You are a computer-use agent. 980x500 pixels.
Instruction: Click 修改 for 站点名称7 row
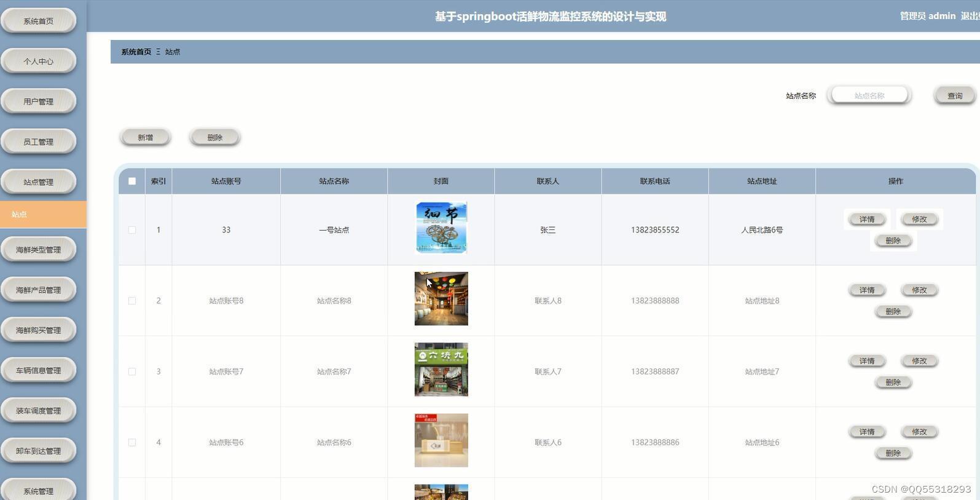coord(919,360)
